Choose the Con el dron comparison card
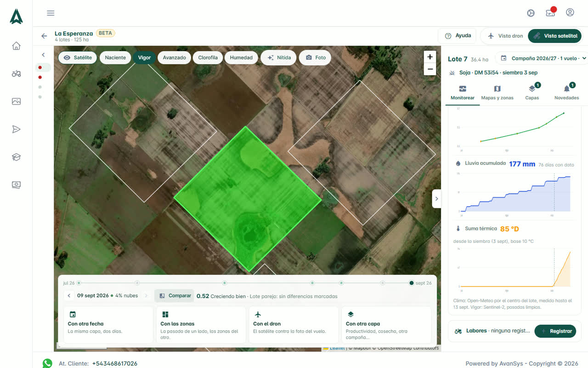Image resolution: width=588 pixels, height=368 pixels. [x=294, y=325]
